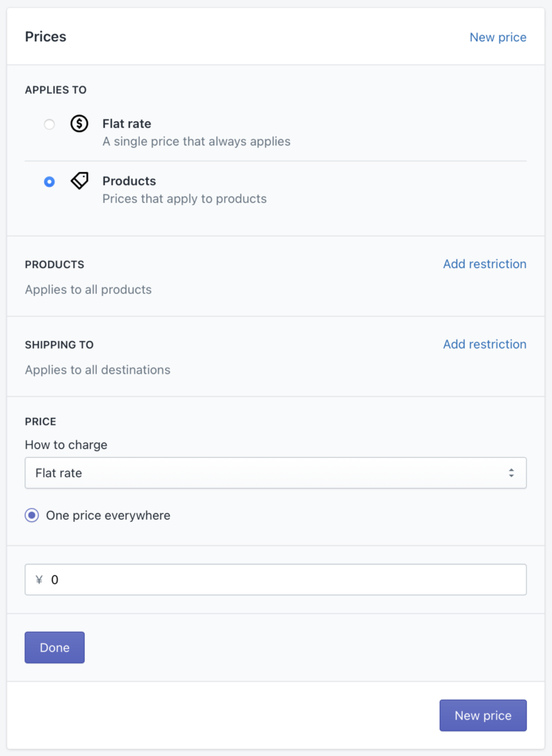Select the One price everywhere option
The height and width of the screenshot is (756, 552).
coord(32,515)
